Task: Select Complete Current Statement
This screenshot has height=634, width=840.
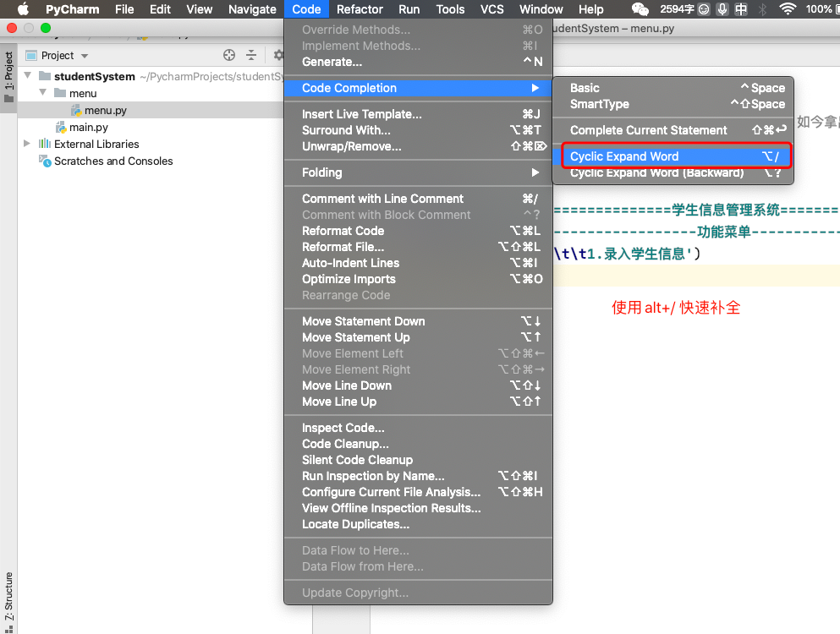Action: pyautogui.click(x=673, y=130)
